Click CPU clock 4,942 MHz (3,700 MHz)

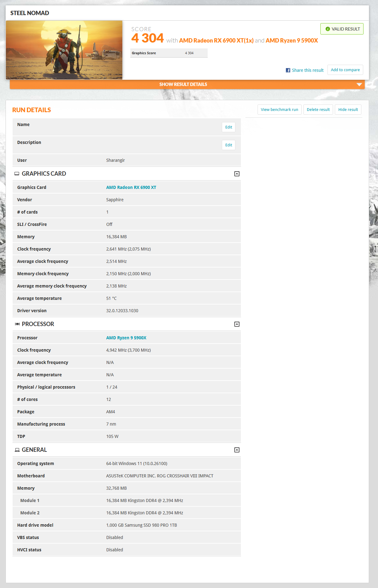coord(128,350)
